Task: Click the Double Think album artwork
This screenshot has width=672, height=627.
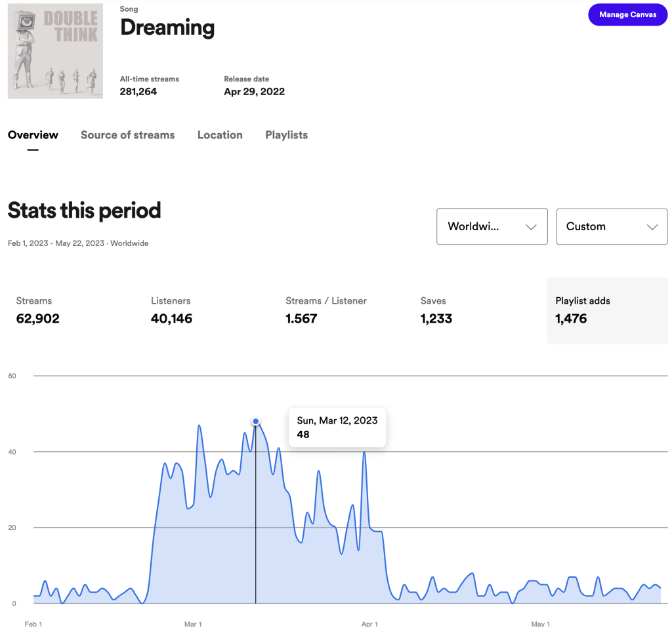Action: [x=55, y=51]
